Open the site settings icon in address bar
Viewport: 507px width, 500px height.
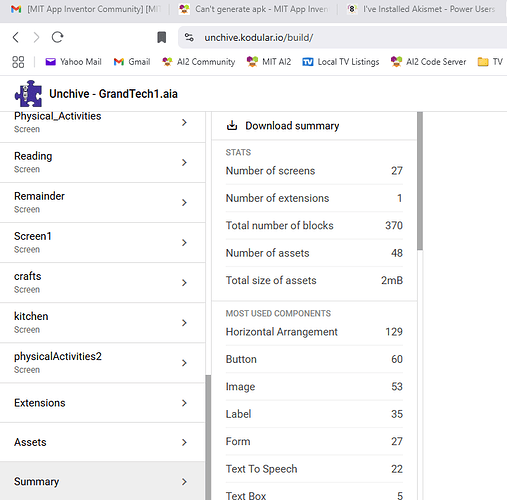click(189, 37)
